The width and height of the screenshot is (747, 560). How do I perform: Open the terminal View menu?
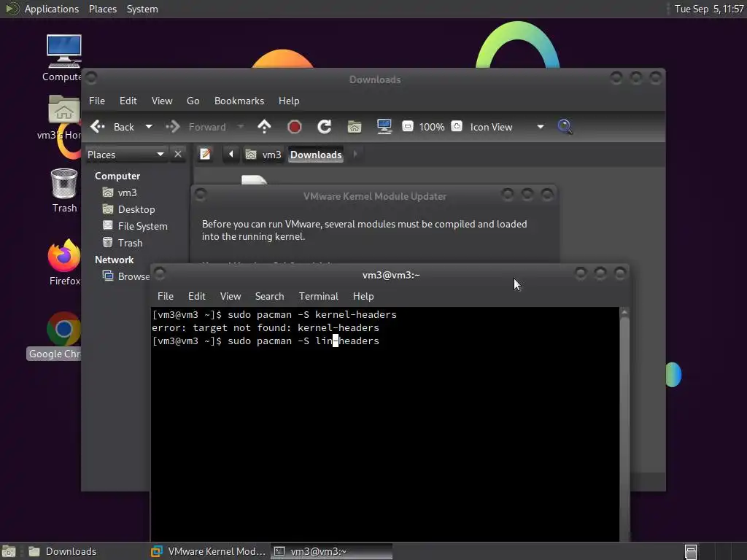(x=231, y=296)
